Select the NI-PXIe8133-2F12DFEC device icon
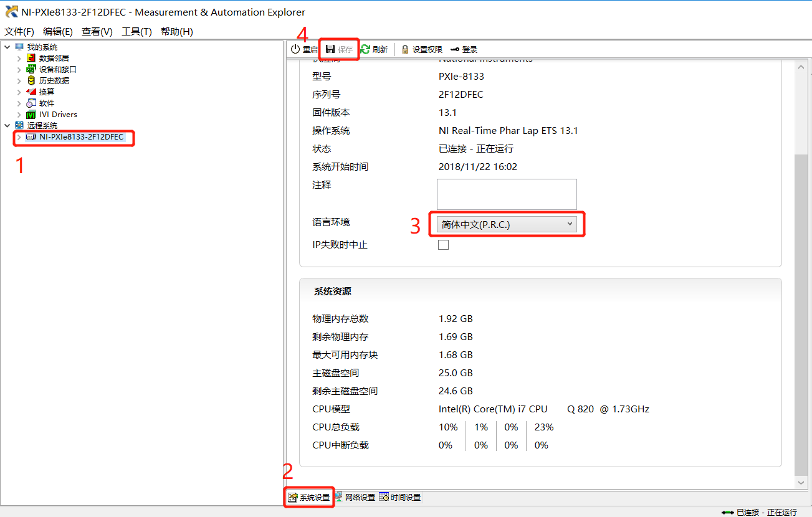Image resolution: width=812 pixels, height=517 pixels. point(31,137)
